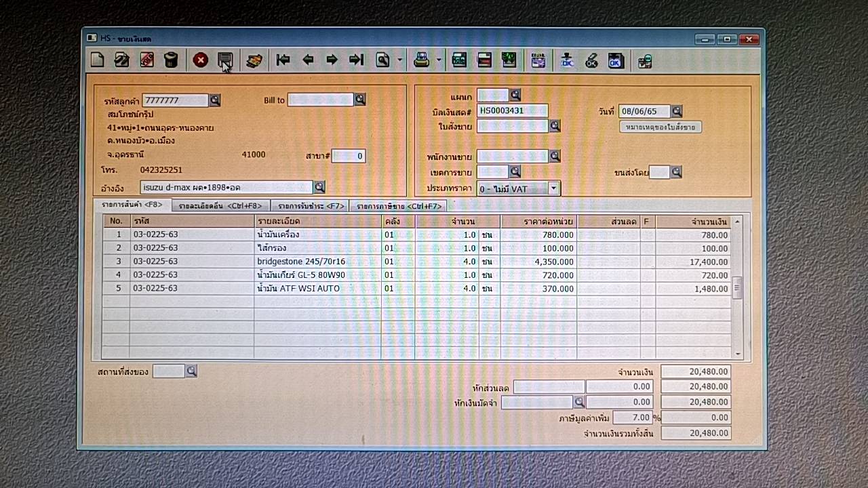868x488 pixels.
Task: Click the Bill to input field
Action: point(320,100)
